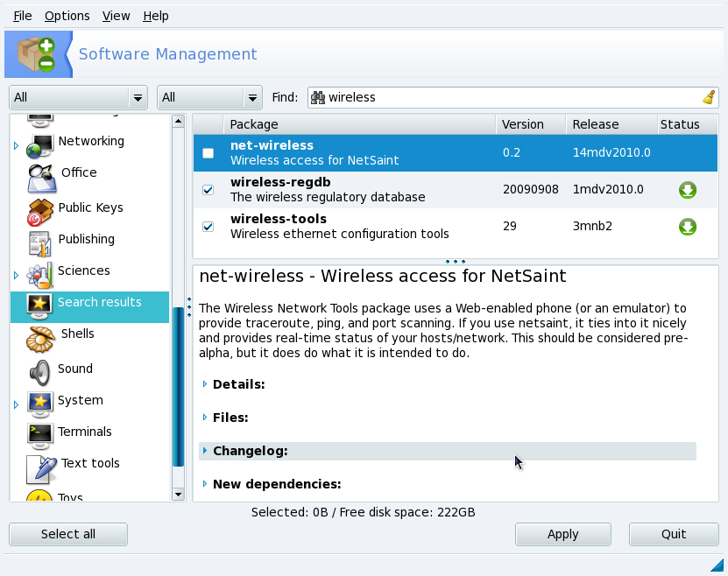Click the window resize grip corner
This screenshot has width=728, height=576.
[717, 565]
